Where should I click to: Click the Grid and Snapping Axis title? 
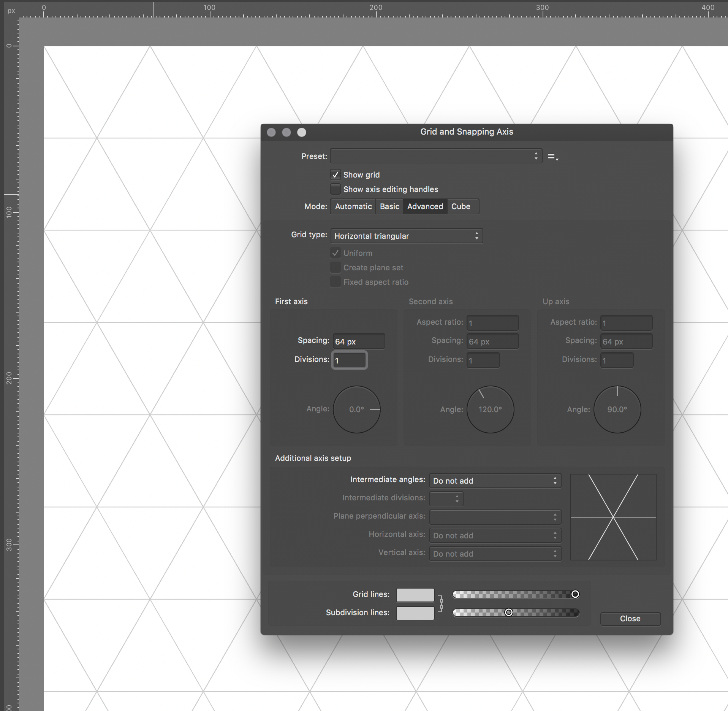[467, 132]
